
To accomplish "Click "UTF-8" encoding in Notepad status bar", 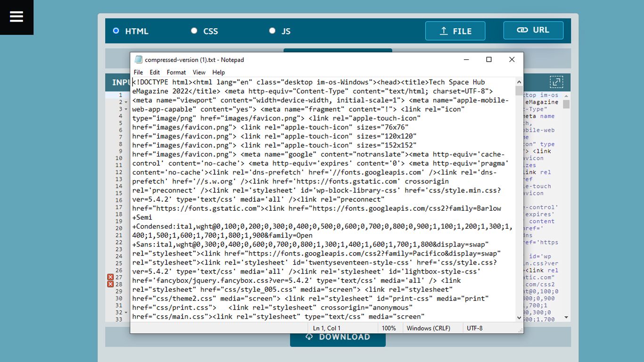I will click(475, 328).
